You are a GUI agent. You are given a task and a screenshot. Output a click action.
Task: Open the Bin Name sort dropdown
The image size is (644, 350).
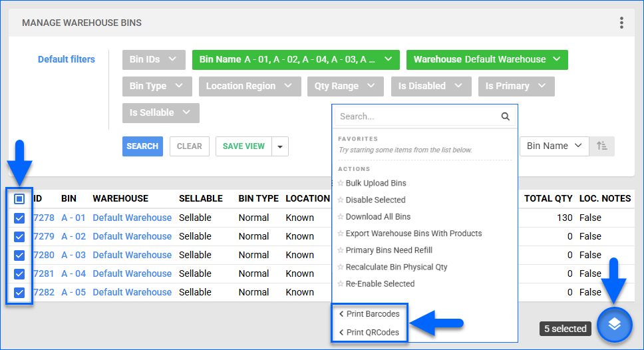554,146
